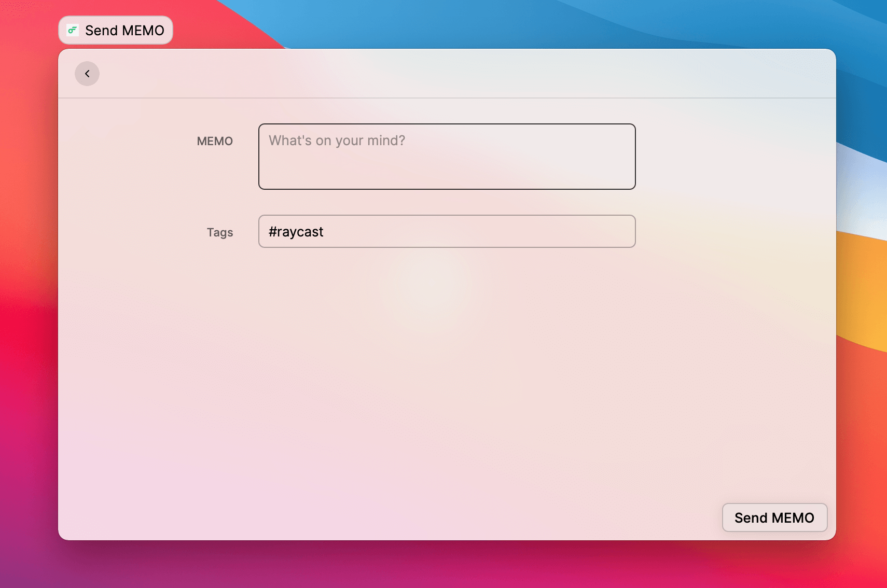Click the "What's on your mind?" placeholder
This screenshot has width=887, height=588.
[337, 141]
